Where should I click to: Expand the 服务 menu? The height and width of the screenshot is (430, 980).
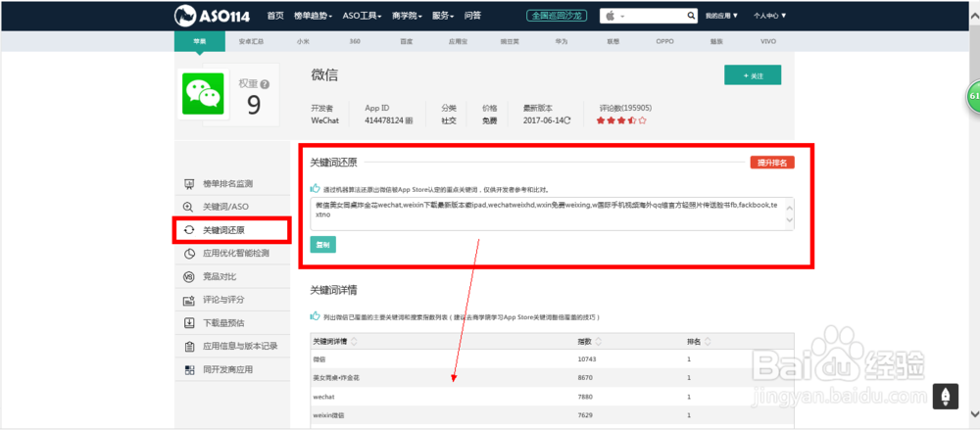(443, 16)
